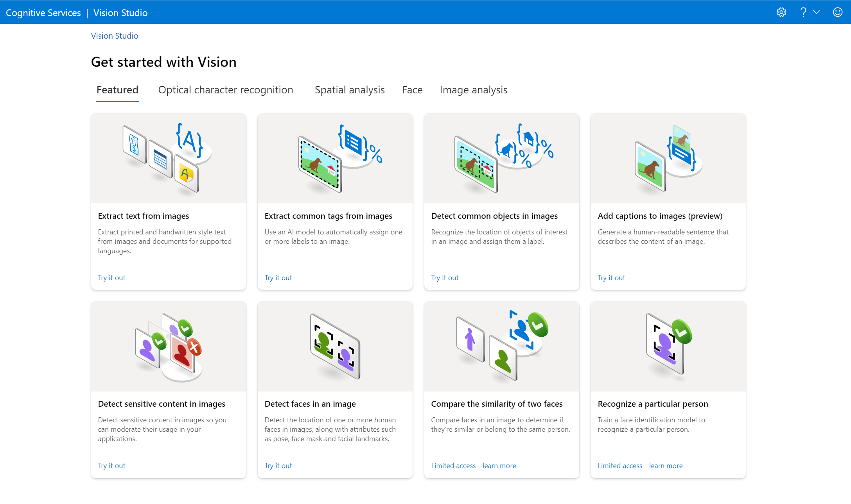The image size is (851, 504).
Task: Click the user profile icon top right
Action: 838,11
